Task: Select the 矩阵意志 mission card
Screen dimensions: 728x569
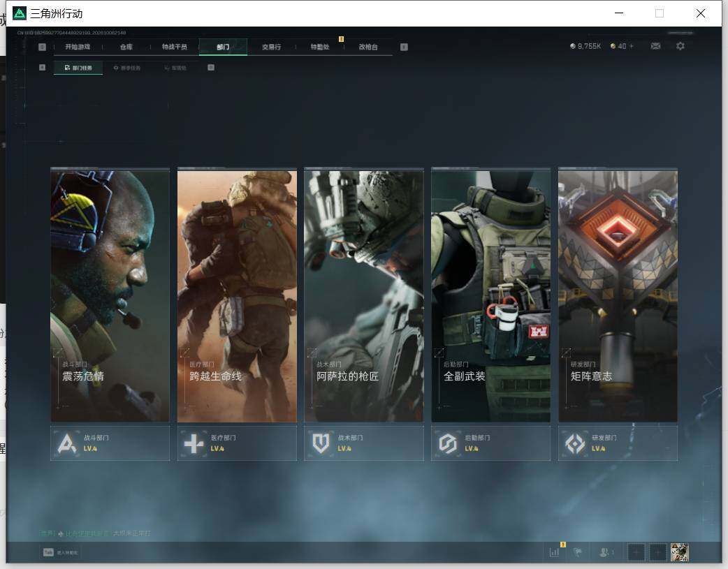Action: (x=618, y=295)
